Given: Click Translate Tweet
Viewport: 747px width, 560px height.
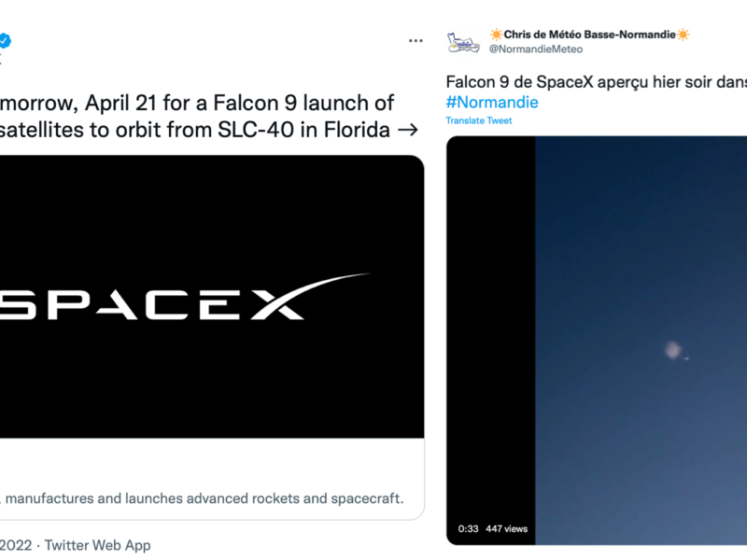Looking at the screenshot, I should [x=479, y=121].
